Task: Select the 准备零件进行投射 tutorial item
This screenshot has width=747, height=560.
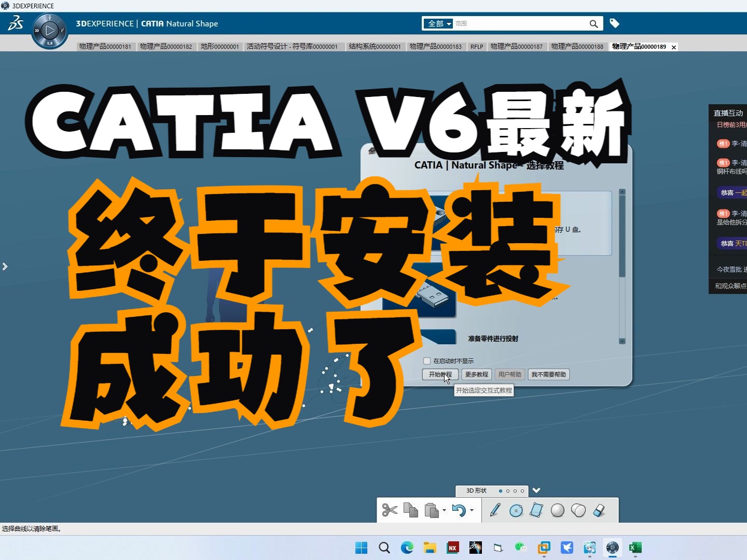Action: pyautogui.click(x=493, y=339)
